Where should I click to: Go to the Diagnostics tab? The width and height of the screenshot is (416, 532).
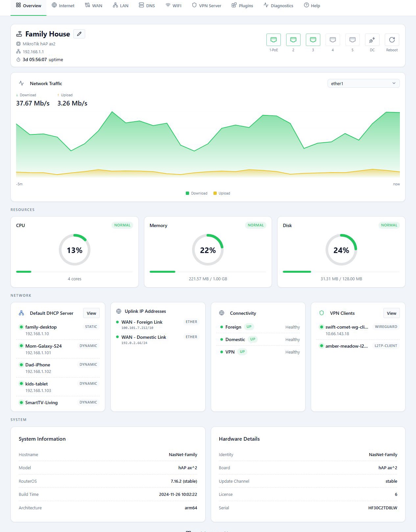[278, 6]
